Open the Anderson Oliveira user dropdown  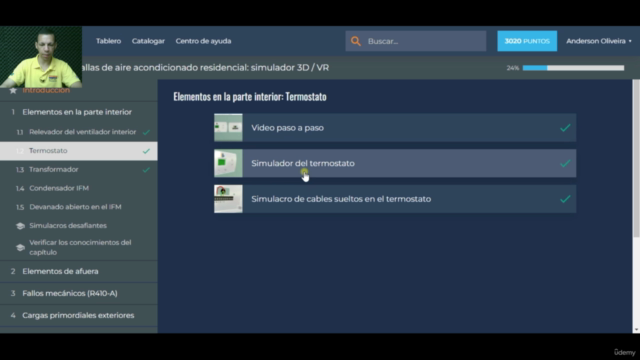[598, 41]
